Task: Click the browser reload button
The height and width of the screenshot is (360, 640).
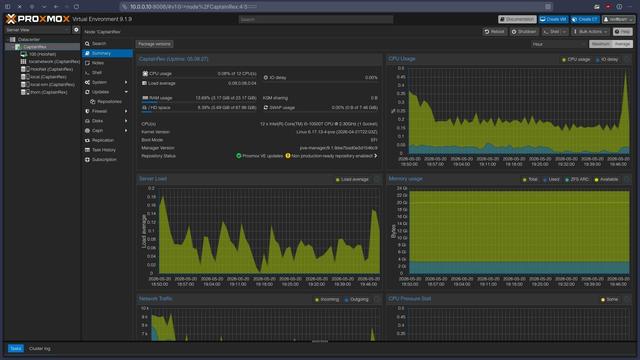Action: click(76, 7)
